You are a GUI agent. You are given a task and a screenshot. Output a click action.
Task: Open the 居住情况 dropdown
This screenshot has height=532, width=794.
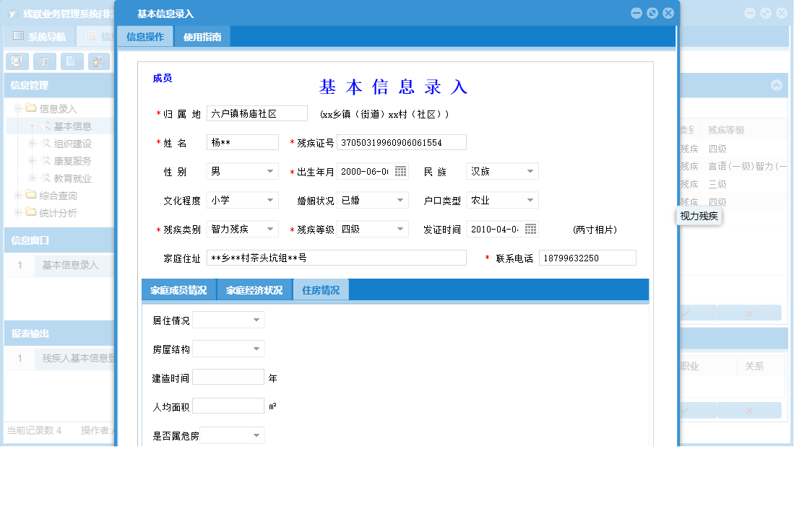click(x=249, y=318)
